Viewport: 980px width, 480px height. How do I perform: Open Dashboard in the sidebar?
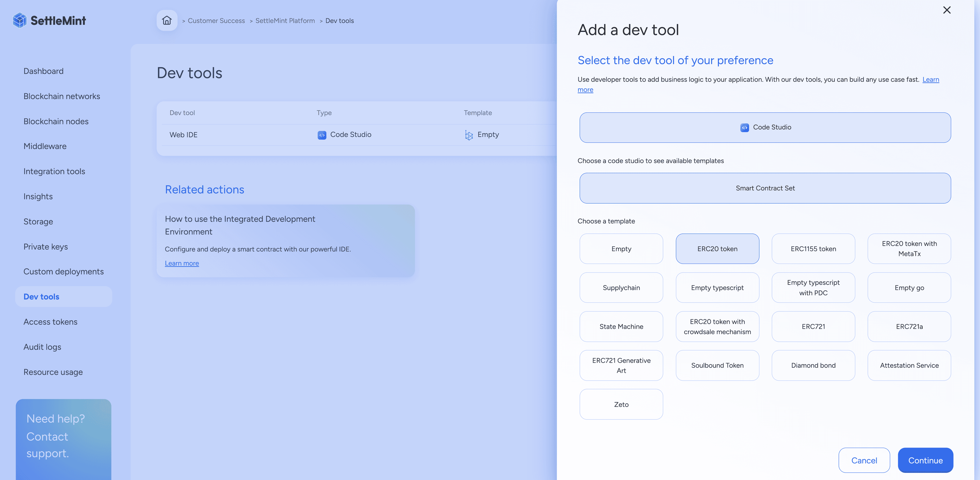tap(43, 71)
